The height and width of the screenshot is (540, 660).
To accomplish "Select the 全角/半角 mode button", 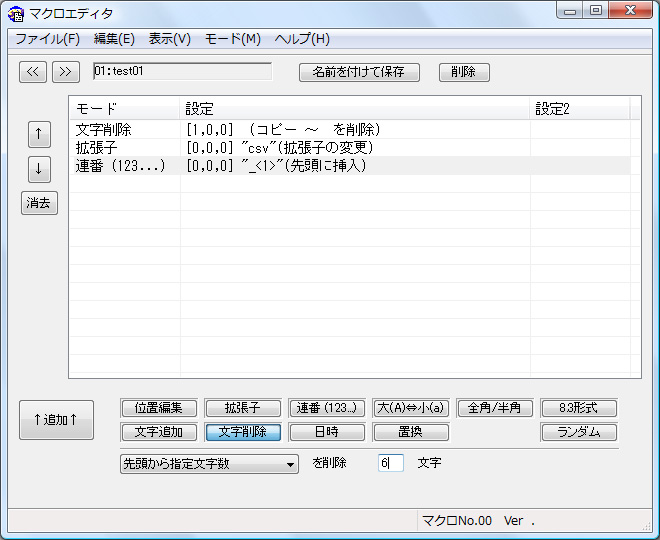I will coord(495,408).
